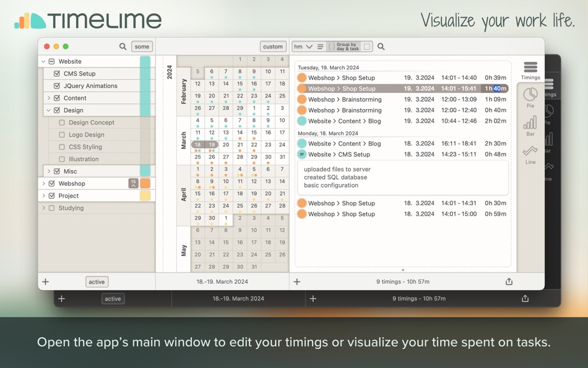The height and width of the screenshot is (368, 588).
Task: Uncheck the Webshop checkbox
Action: [x=52, y=183]
